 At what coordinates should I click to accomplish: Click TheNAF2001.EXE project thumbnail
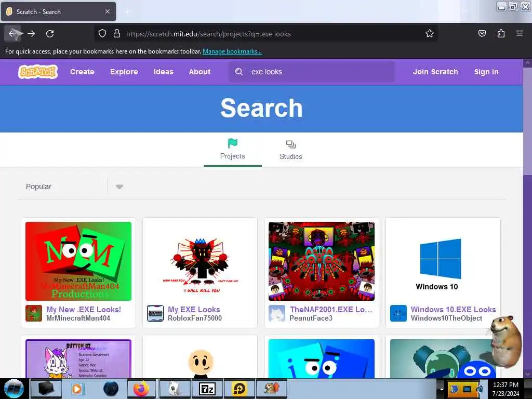coord(322,261)
